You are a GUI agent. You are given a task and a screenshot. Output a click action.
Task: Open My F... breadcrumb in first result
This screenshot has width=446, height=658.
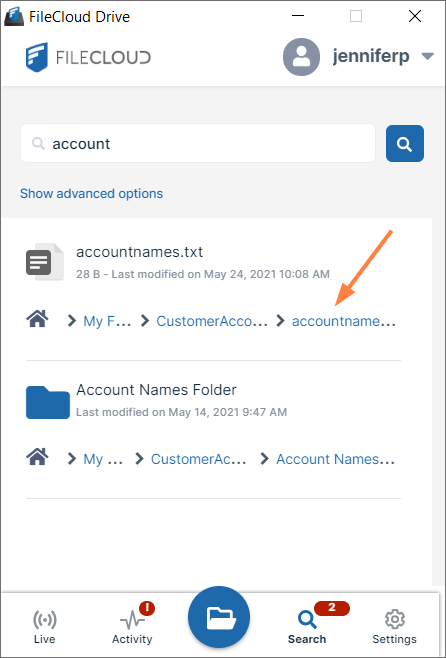(x=107, y=321)
